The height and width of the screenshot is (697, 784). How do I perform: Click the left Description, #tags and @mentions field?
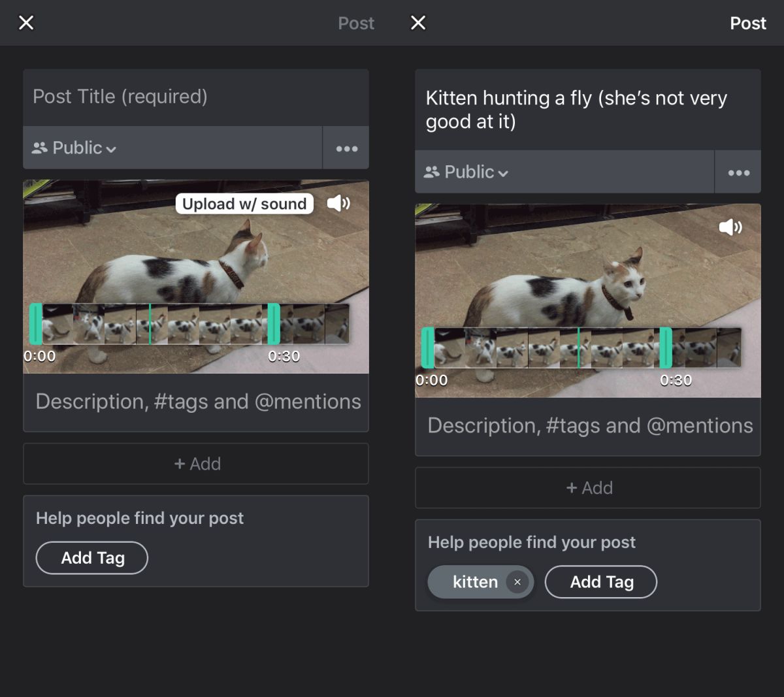tap(196, 402)
